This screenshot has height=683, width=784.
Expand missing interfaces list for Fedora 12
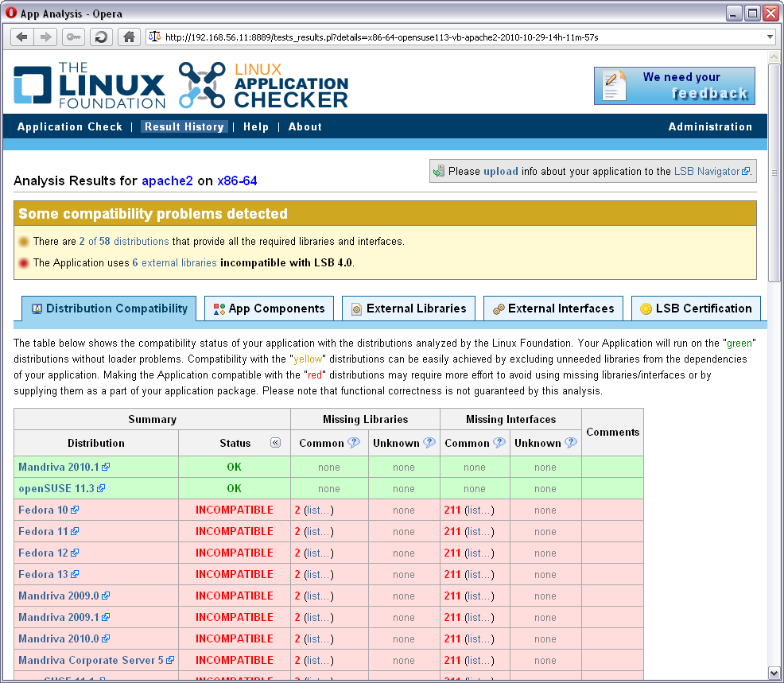(x=479, y=553)
